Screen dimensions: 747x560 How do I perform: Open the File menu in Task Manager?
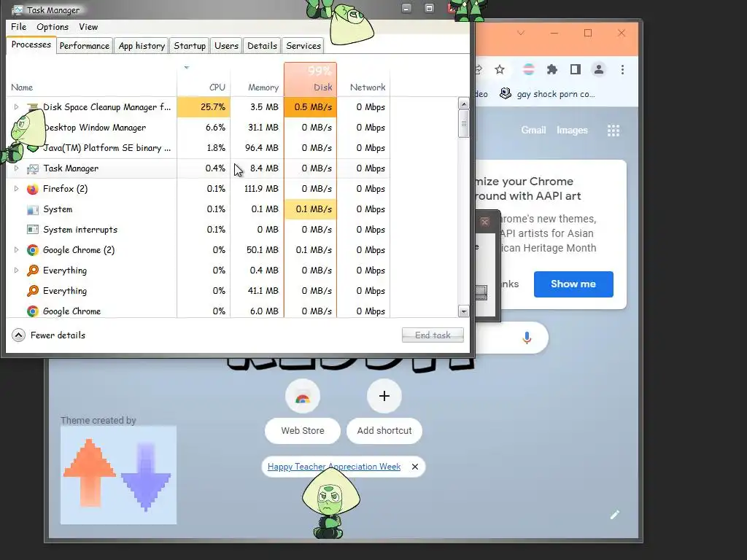coord(18,27)
